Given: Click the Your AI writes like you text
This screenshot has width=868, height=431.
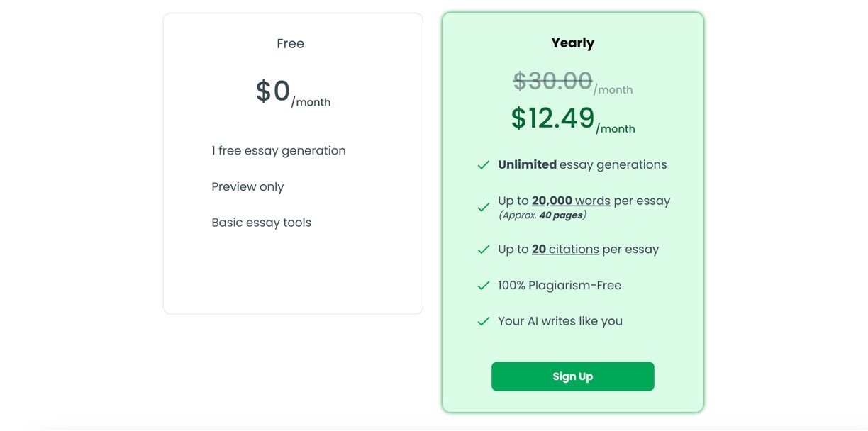Looking at the screenshot, I should click(560, 321).
